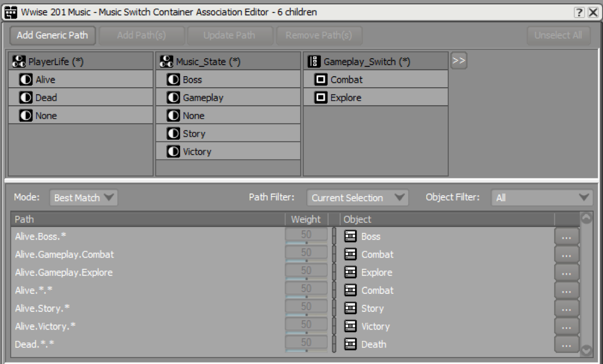
Task: Click the Explore switch icon in Gameplay_Switch
Action: (x=321, y=98)
